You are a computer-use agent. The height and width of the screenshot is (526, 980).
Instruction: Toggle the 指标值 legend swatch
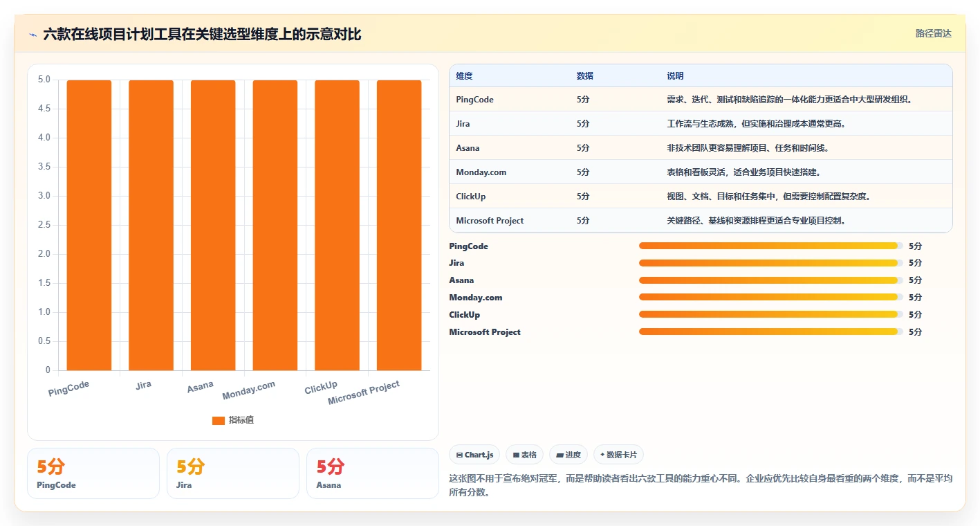pyautogui.click(x=219, y=420)
